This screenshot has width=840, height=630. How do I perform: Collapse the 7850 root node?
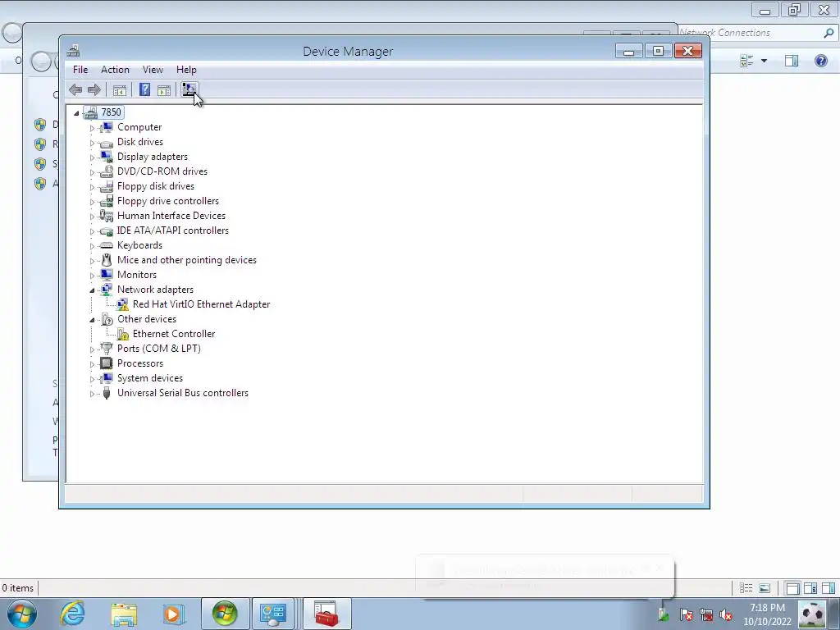point(76,113)
